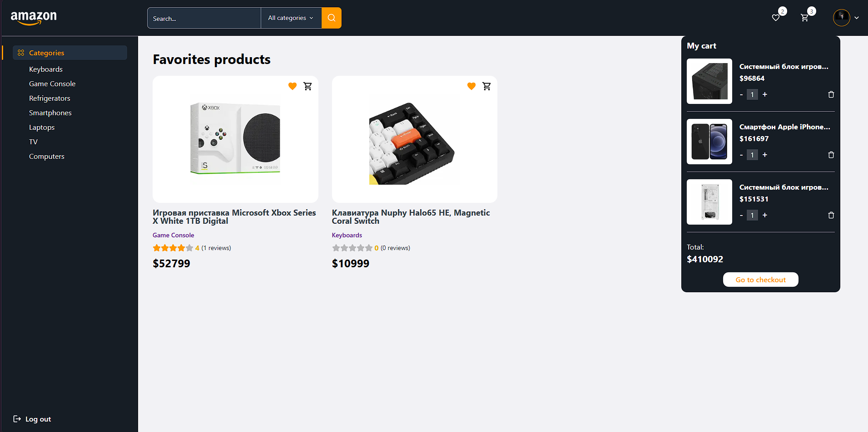Unfavorite the Nuphy Halo65 keyboard
The width and height of the screenshot is (868, 432).
[x=471, y=86]
